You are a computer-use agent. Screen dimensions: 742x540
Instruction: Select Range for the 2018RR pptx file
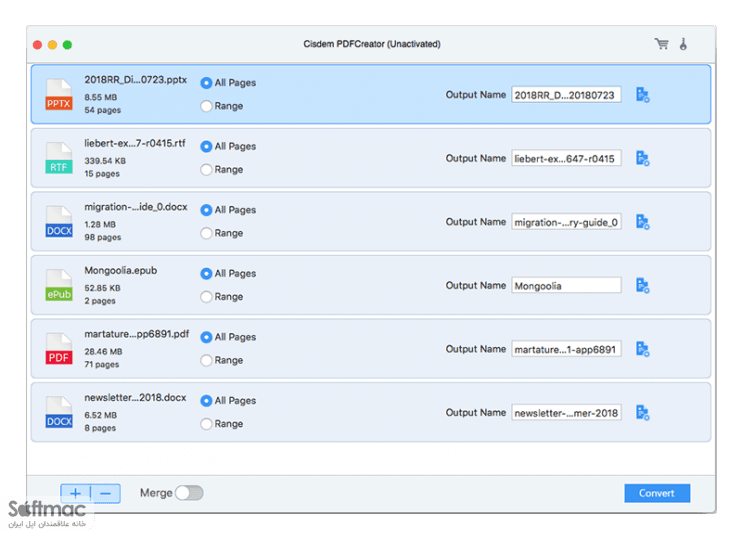[x=206, y=106]
